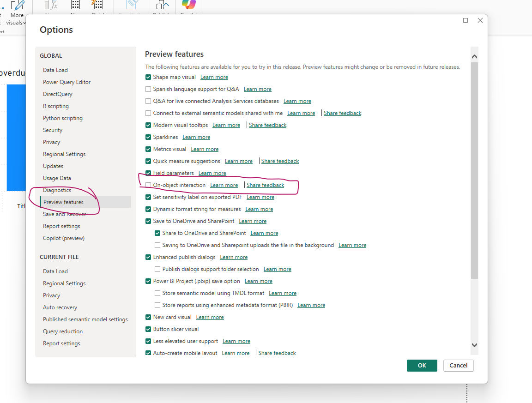Screen dimensions: 532x403
Task: Open Published semantic model settings
Action: pyautogui.click(x=85, y=319)
